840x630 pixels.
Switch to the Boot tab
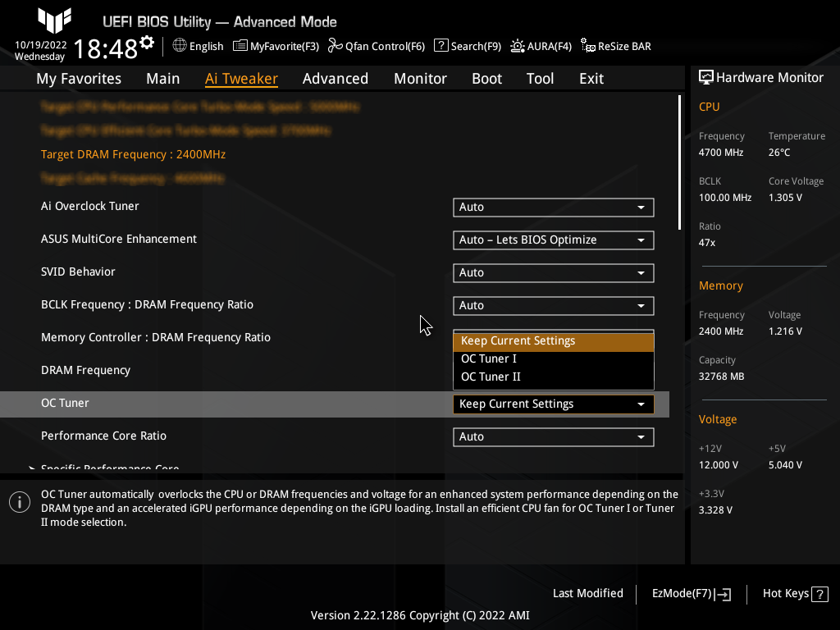tap(486, 78)
